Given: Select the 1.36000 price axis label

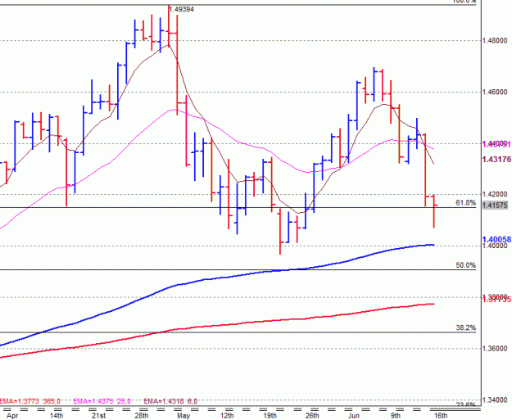Looking at the screenshot, I should pyautogui.click(x=495, y=349).
